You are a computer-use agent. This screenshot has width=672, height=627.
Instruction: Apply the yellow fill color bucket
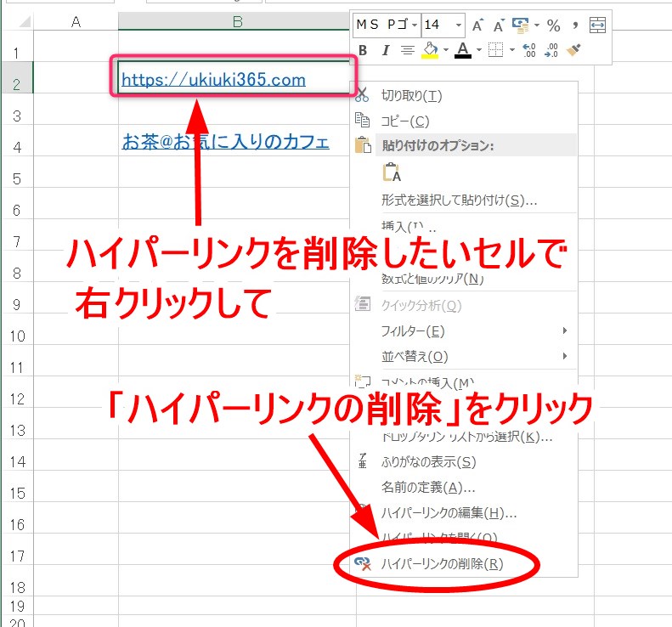tap(430, 51)
